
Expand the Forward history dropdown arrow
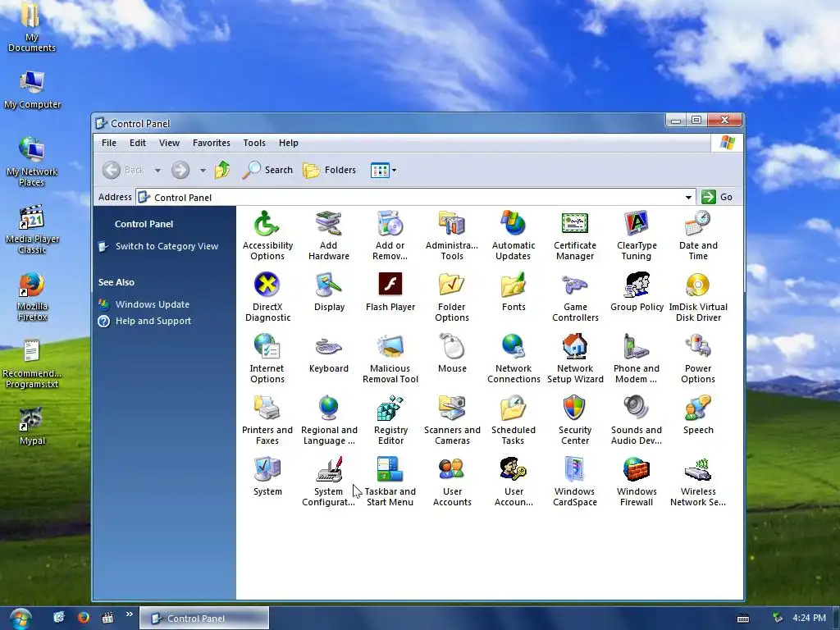(x=203, y=171)
